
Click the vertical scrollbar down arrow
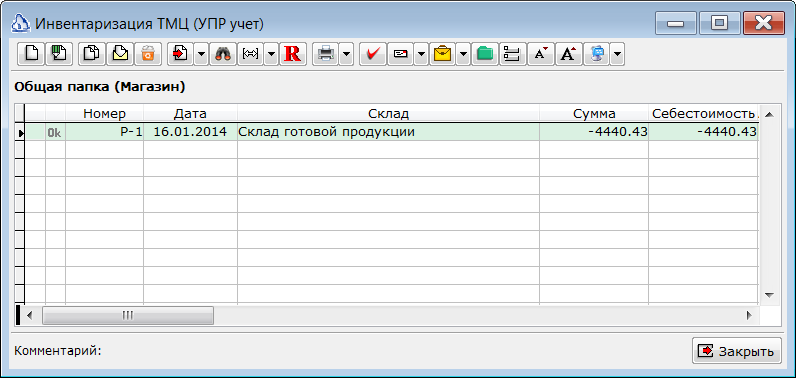click(x=769, y=295)
